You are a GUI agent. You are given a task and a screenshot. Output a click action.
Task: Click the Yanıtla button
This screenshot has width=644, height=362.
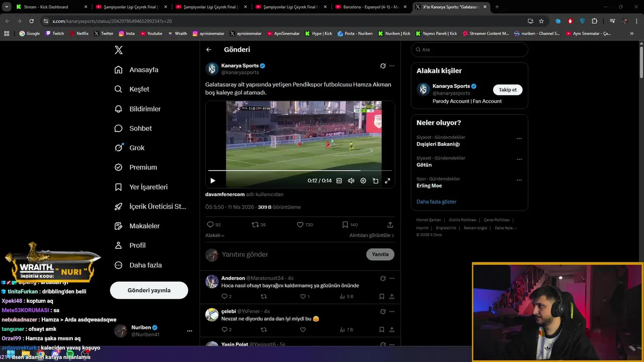click(380, 254)
